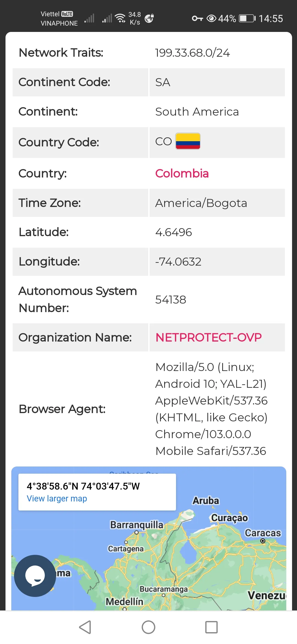Tap the mobile signal bars icon
The width and height of the screenshot is (297, 644).
coord(89,18)
